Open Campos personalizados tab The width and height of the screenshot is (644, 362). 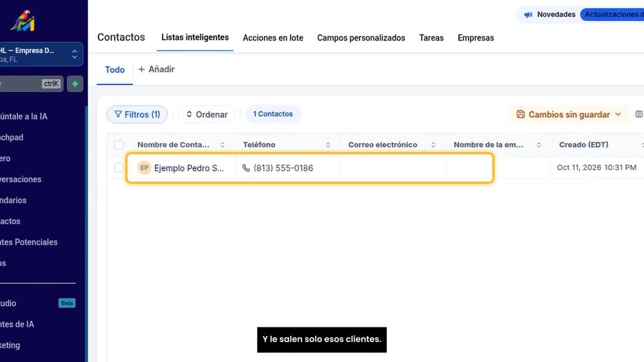(x=361, y=38)
